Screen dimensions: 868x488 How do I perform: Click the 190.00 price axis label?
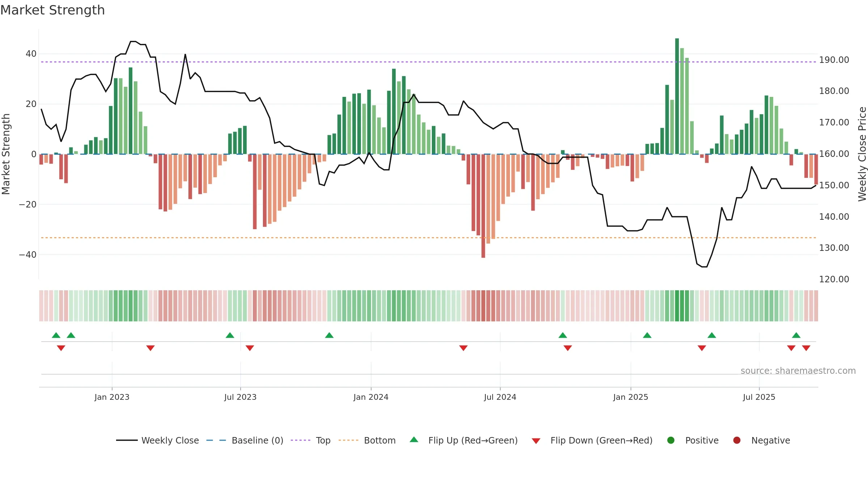click(834, 60)
